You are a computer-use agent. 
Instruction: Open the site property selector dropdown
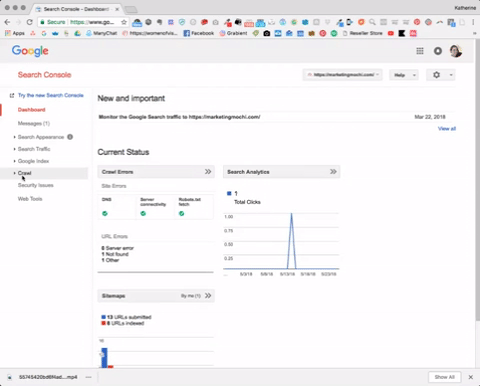[343, 75]
